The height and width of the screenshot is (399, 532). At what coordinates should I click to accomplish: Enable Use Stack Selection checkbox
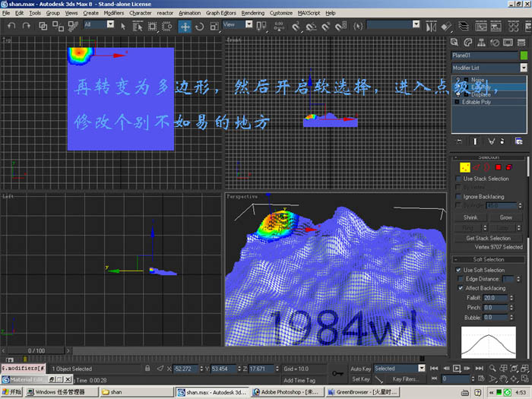tap(458, 179)
